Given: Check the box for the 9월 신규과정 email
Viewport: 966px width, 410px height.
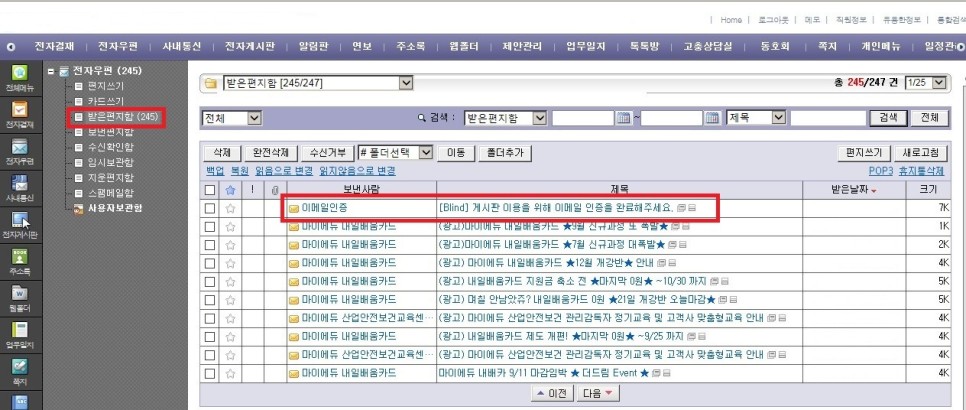Looking at the screenshot, I should click(210, 227).
